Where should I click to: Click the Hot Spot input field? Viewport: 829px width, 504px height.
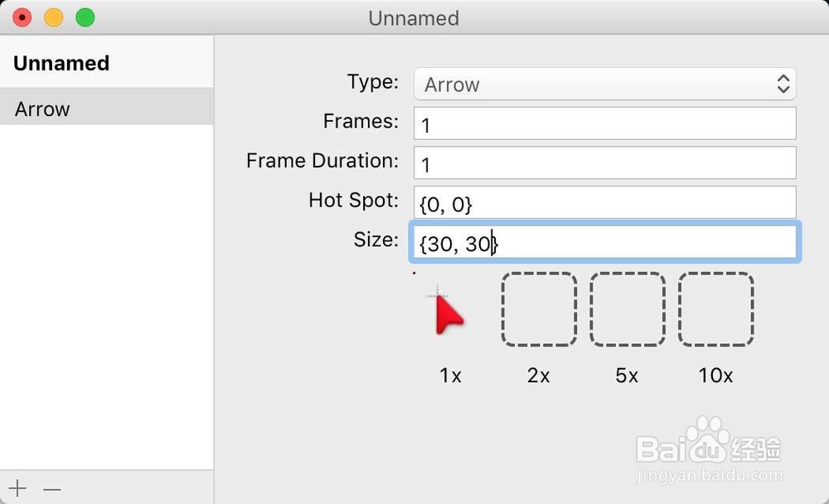tap(605, 202)
